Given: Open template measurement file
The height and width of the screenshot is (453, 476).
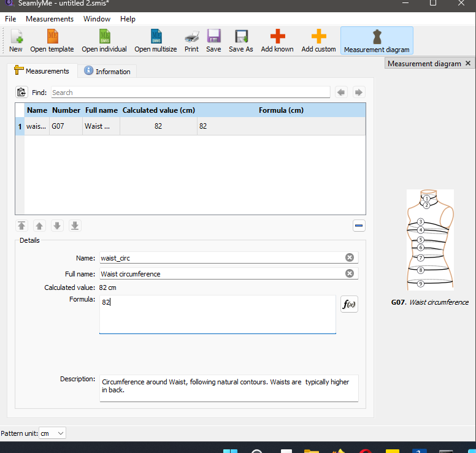Looking at the screenshot, I should click(52, 41).
